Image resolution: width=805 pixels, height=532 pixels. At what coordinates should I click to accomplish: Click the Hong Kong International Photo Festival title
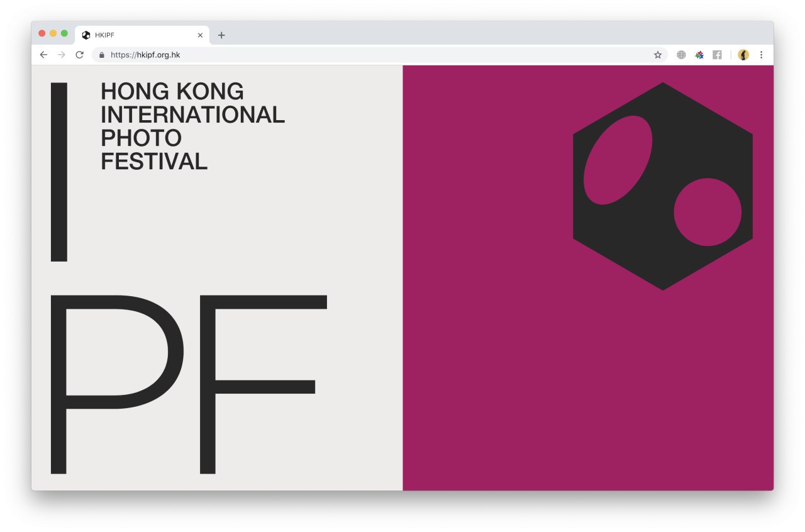[192, 126]
